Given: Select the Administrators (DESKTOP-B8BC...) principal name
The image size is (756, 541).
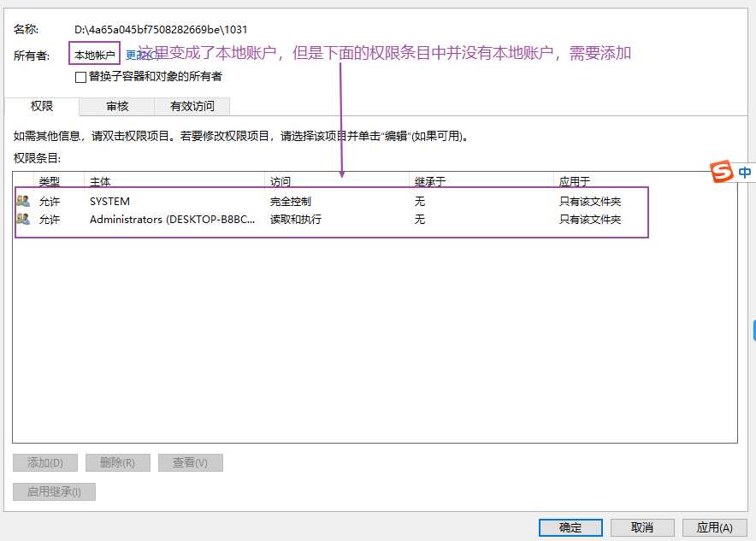Looking at the screenshot, I should point(173,220).
